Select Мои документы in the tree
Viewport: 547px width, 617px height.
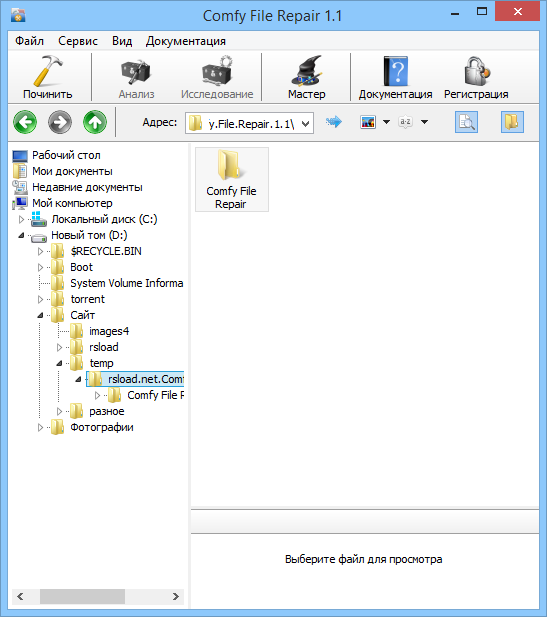coord(72,172)
